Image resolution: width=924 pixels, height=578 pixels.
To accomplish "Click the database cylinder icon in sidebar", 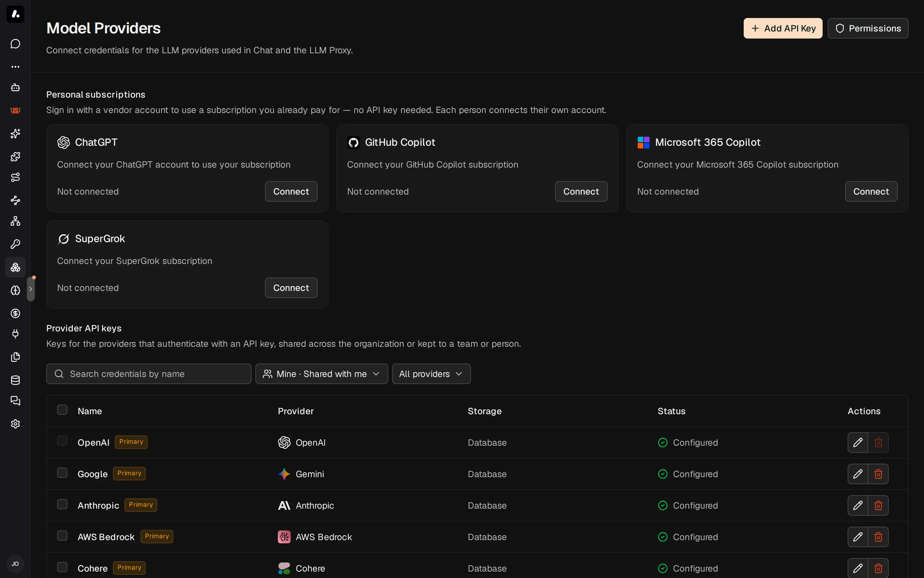I will (15, 380).
